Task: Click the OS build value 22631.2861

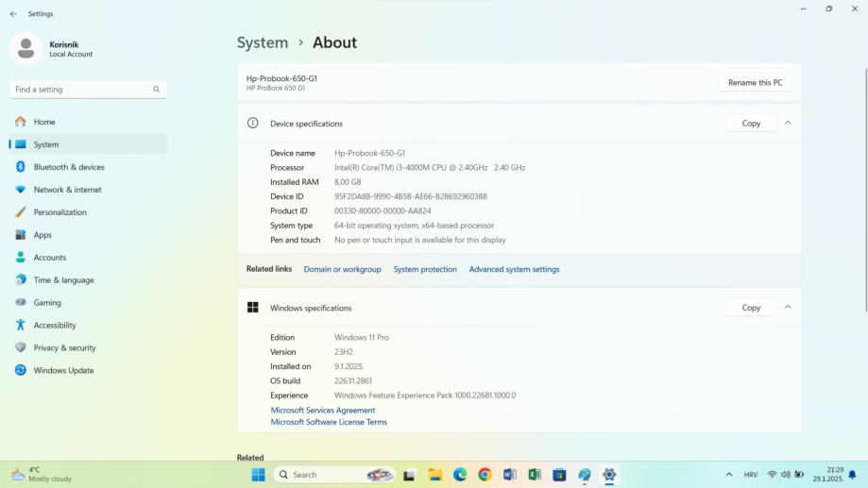Action: coord(353,380)
